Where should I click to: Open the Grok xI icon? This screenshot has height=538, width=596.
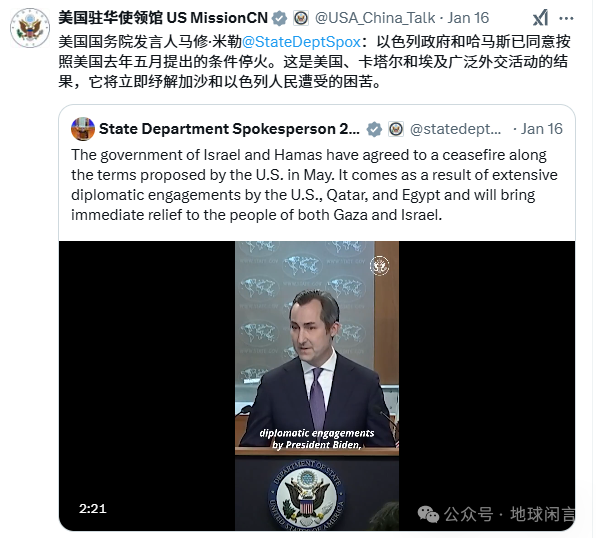click(x=541, y=18)
